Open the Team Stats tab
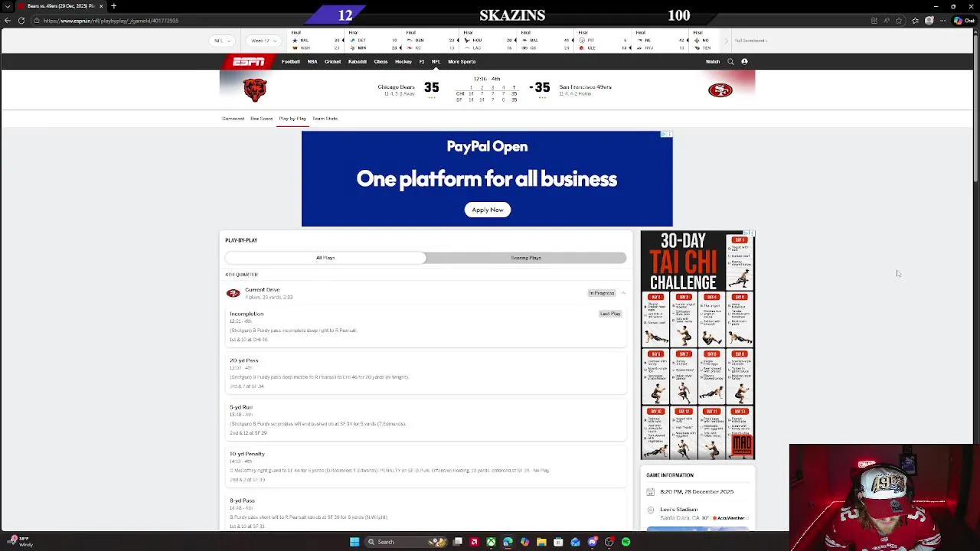This screenshot has width=980, height=551. click(x=325, y=119)
